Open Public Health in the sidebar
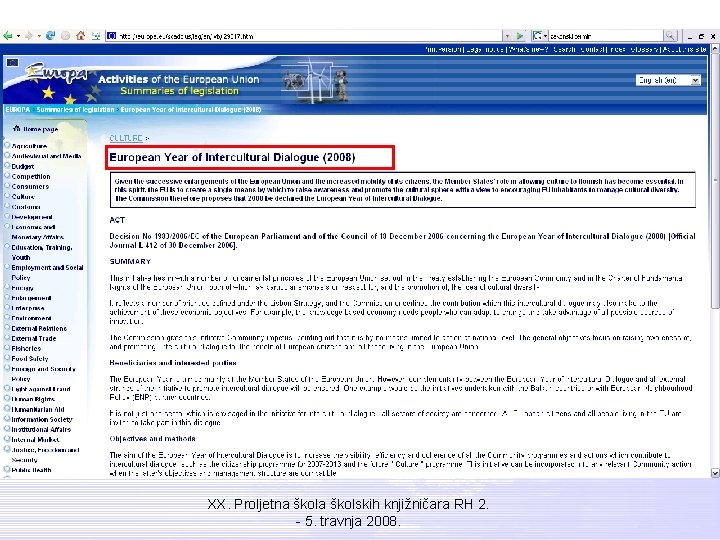Image resolution: width=720 pixels, height=540 pixels. coord(31,470)
